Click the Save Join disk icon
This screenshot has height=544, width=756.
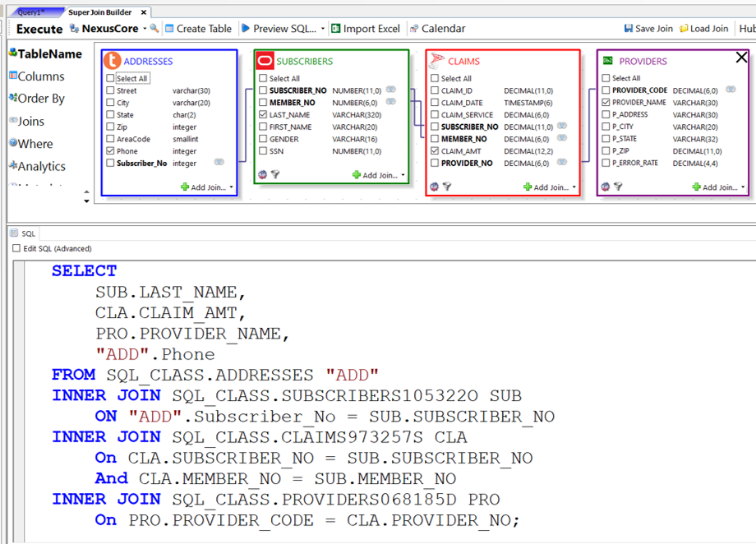(629, 28)
